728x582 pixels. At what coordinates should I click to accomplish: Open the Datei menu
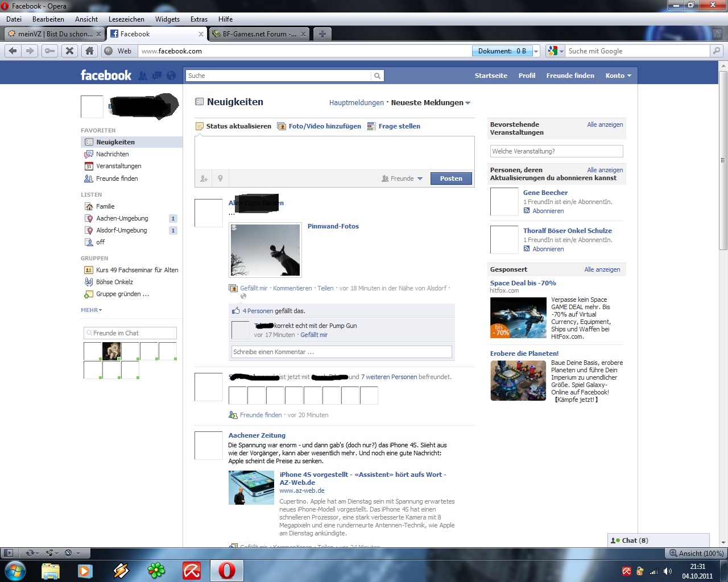[14, 19]
